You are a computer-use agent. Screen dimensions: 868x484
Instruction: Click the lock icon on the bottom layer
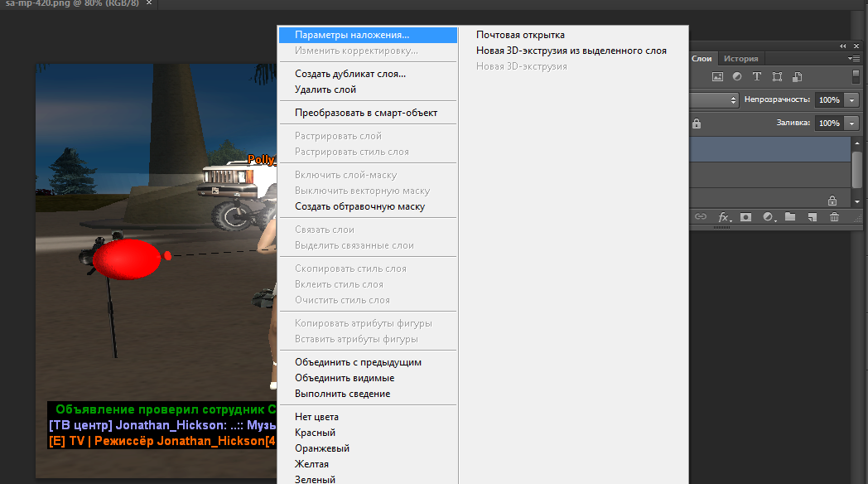[832, 200]
